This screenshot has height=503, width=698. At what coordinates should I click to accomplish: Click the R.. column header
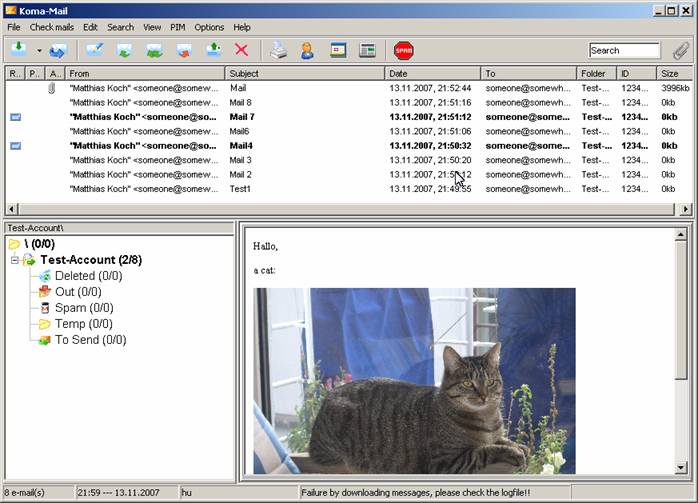tap(15, 73)
